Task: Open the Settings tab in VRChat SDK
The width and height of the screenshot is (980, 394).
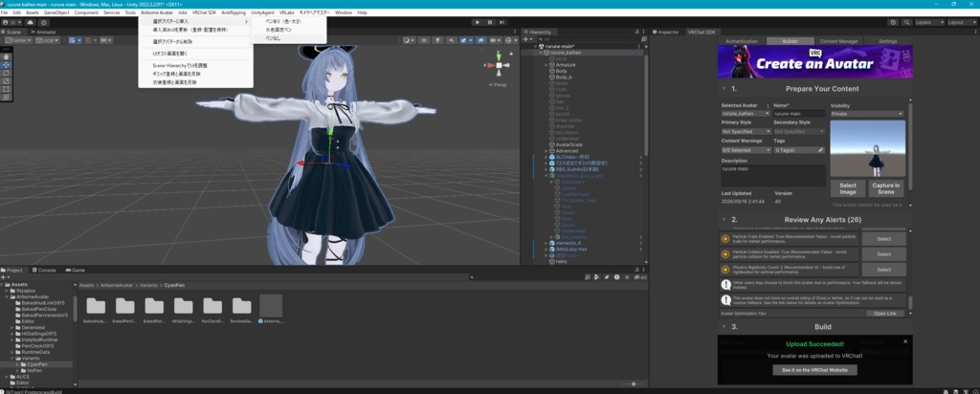Action: pos(887,41)
